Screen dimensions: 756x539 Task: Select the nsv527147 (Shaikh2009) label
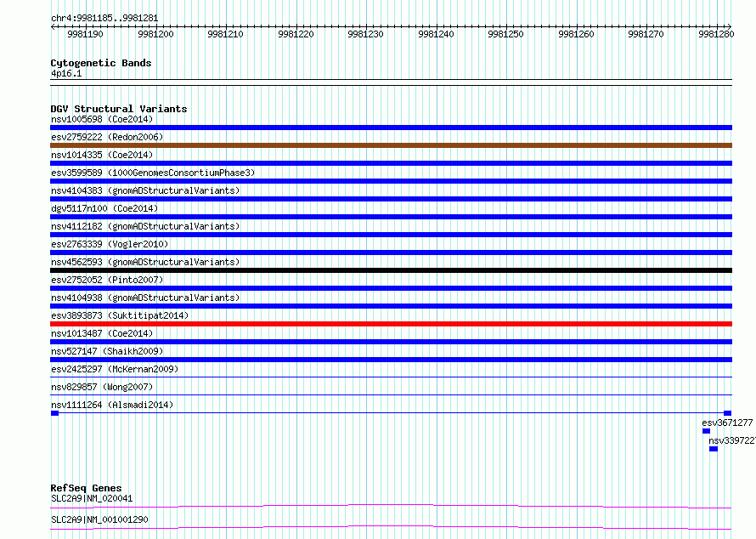(107, 351)
